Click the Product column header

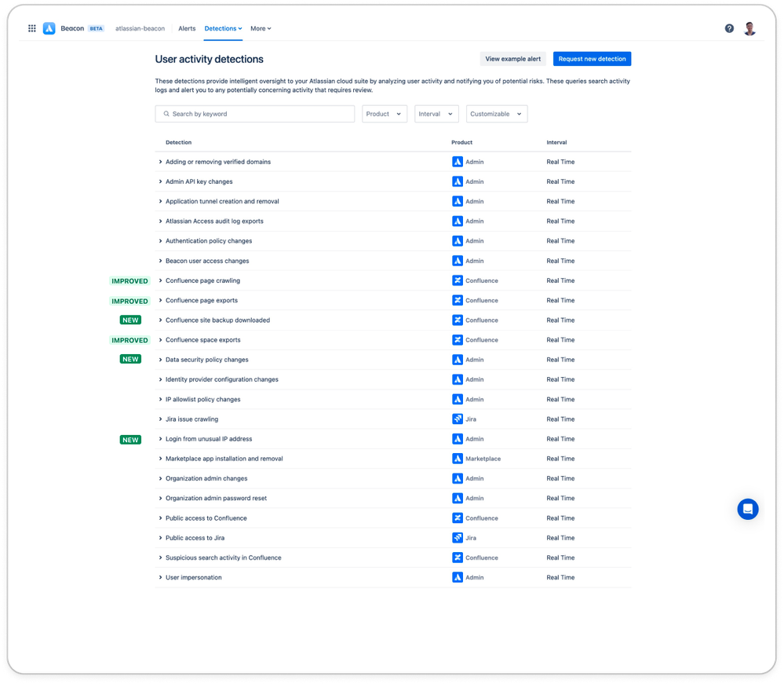(x=462, y=143)
